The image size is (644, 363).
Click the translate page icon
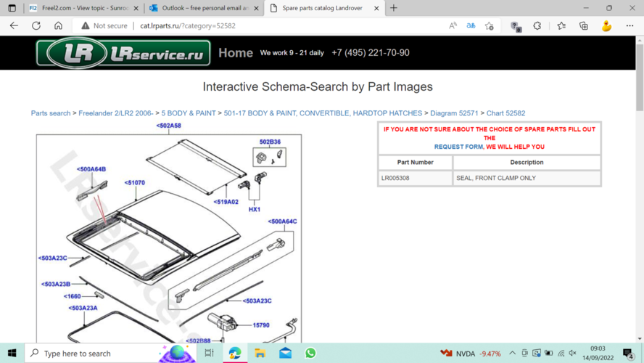click(x=471, y=25)
